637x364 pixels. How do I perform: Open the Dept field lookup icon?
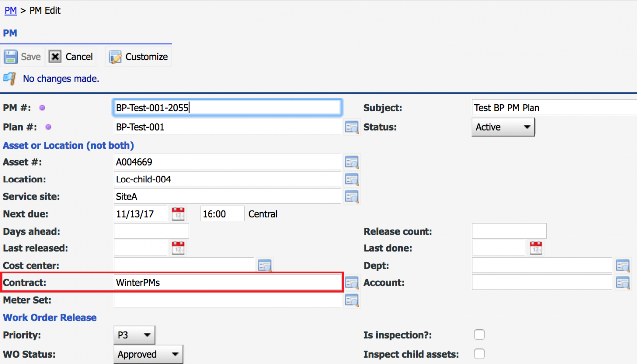(623, 266)
